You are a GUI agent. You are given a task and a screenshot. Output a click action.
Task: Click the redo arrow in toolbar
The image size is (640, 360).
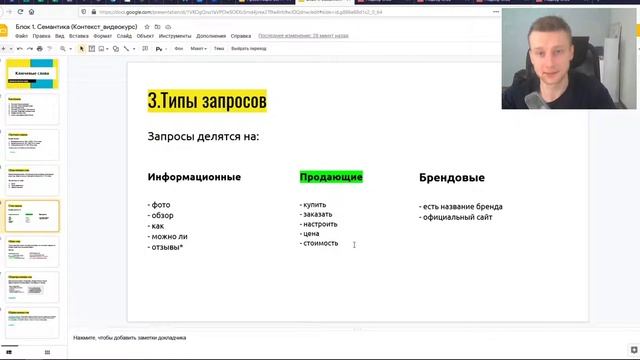(30, 49)
